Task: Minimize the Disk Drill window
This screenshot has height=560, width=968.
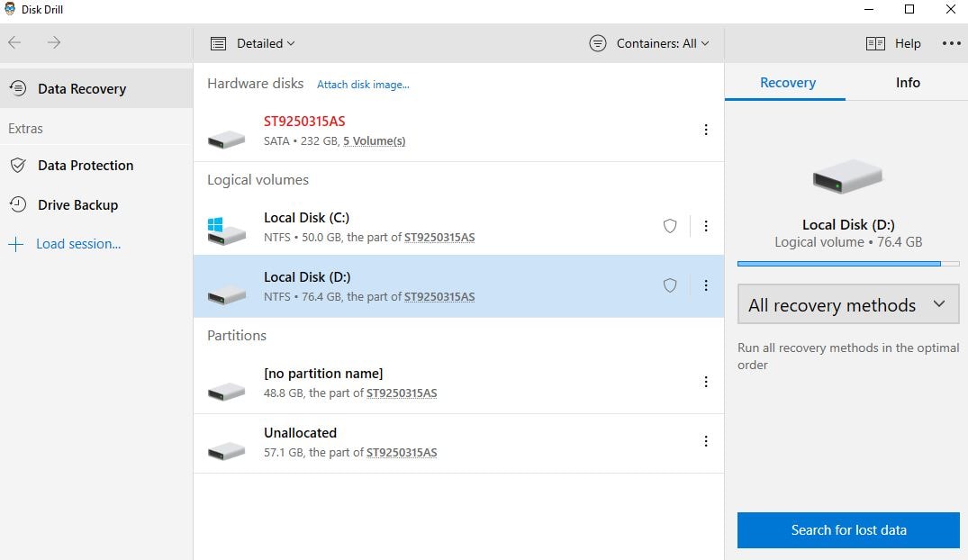Action: point(869,9)
